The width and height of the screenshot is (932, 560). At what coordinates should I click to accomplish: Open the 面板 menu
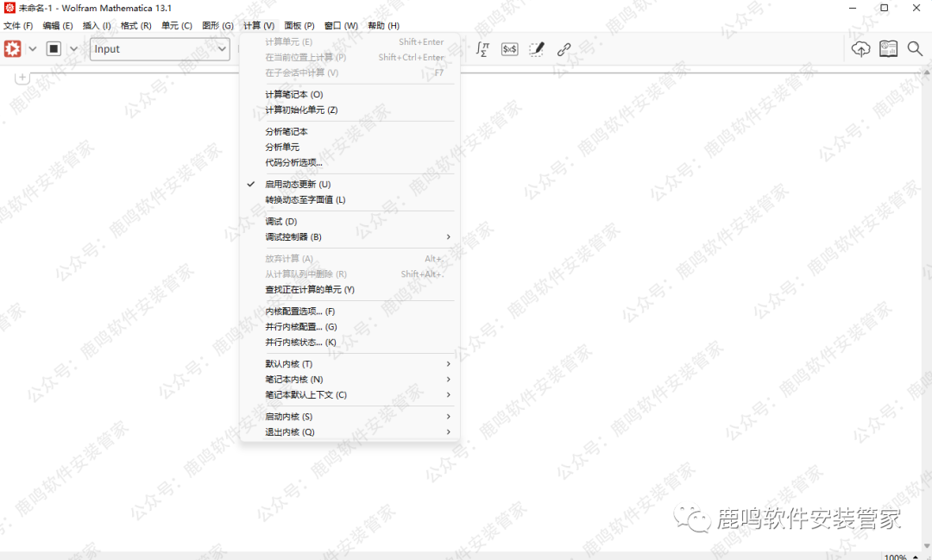(299, 25)
